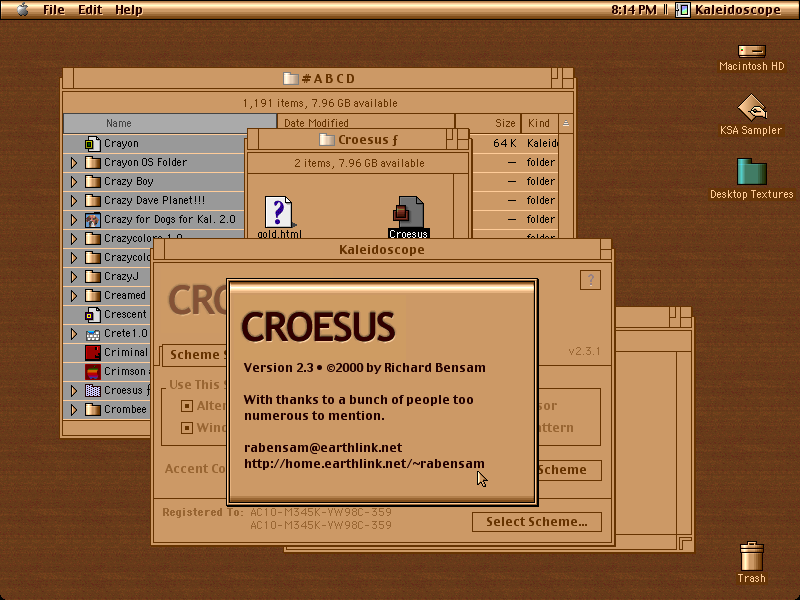Sort the list by Kind column

point(540,123)
